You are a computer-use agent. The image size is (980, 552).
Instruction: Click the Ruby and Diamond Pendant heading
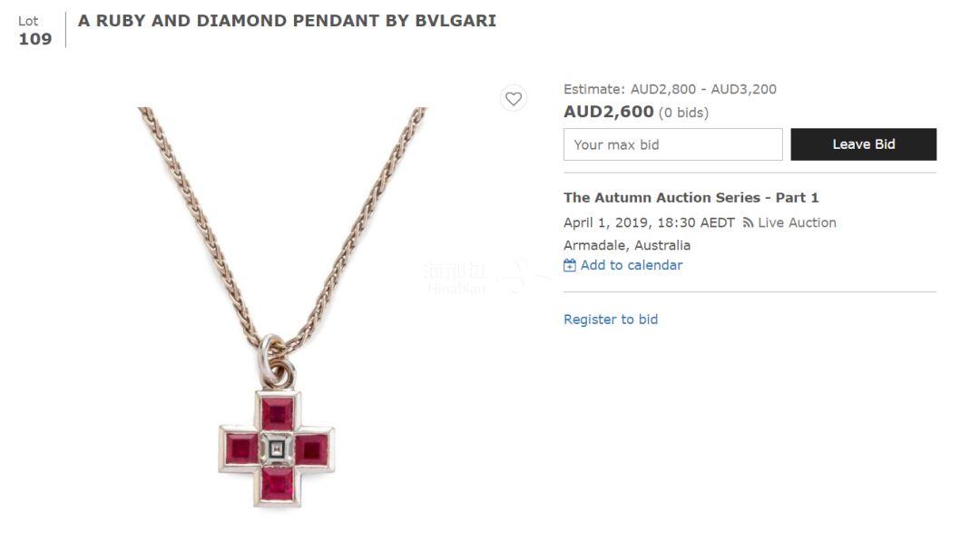click(287, 20)
